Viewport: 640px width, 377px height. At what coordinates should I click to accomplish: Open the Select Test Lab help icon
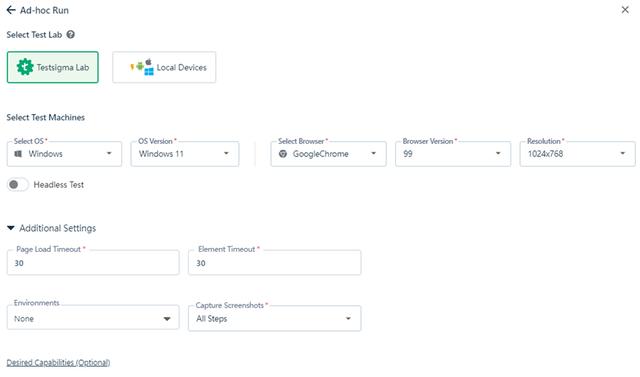tap(71, 35)
